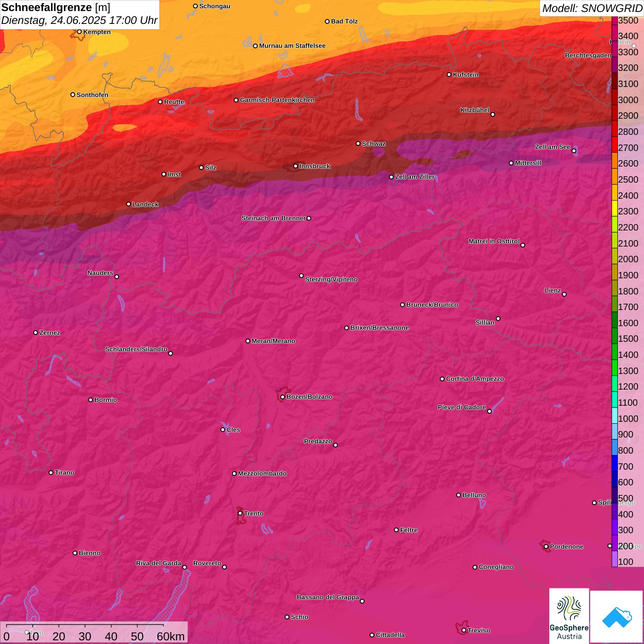
Task: Click the Berchtesgaden label
Action: [588, 55]
